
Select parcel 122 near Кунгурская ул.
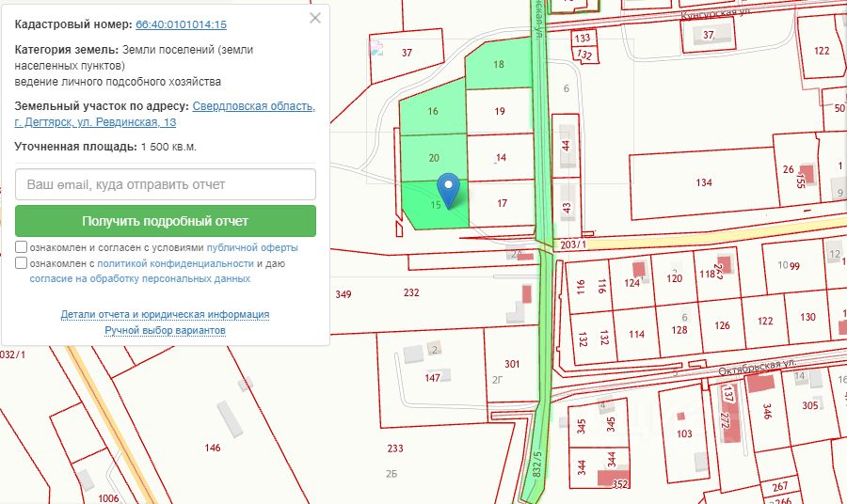(x=822, y=51)
